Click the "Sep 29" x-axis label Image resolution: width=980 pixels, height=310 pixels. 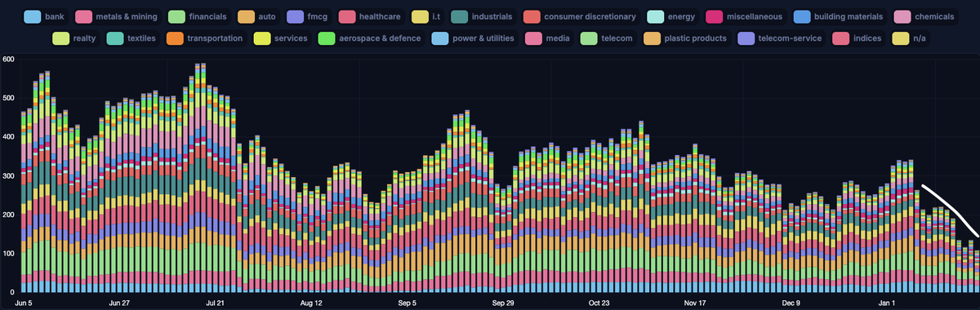pyautogui.click(x=503, y=303)
